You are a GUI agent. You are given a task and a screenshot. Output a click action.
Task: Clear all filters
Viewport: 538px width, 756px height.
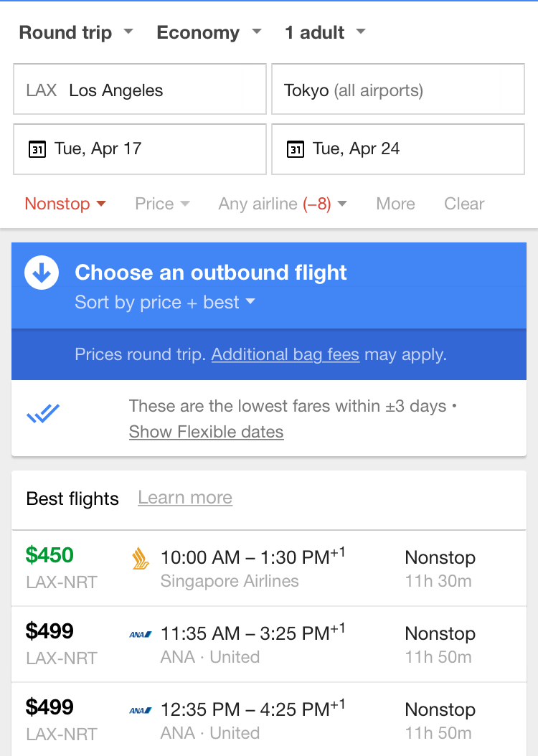coord(464,204)
